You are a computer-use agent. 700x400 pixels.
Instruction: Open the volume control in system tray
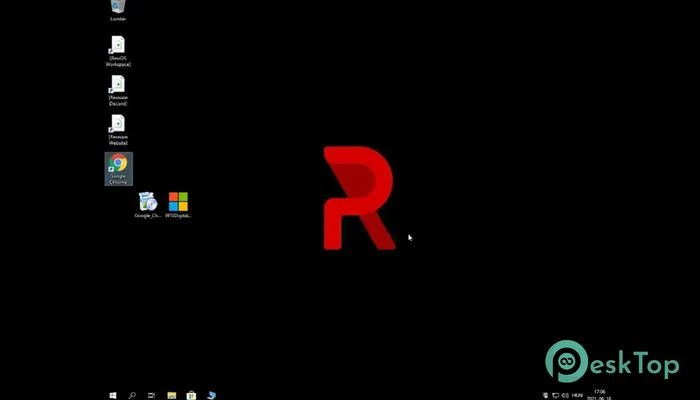point(565,396)
